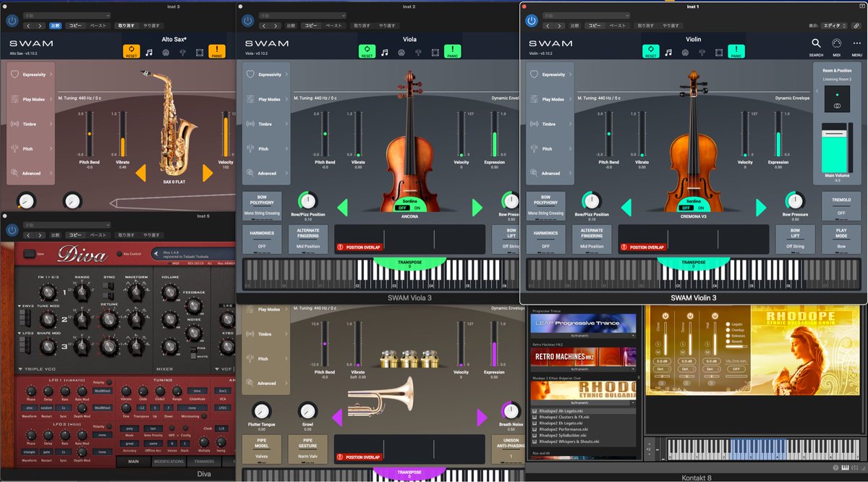Click the Inst 1 copy button
The height and width of the screenshot is (482, 868).
tap(595, 25)
